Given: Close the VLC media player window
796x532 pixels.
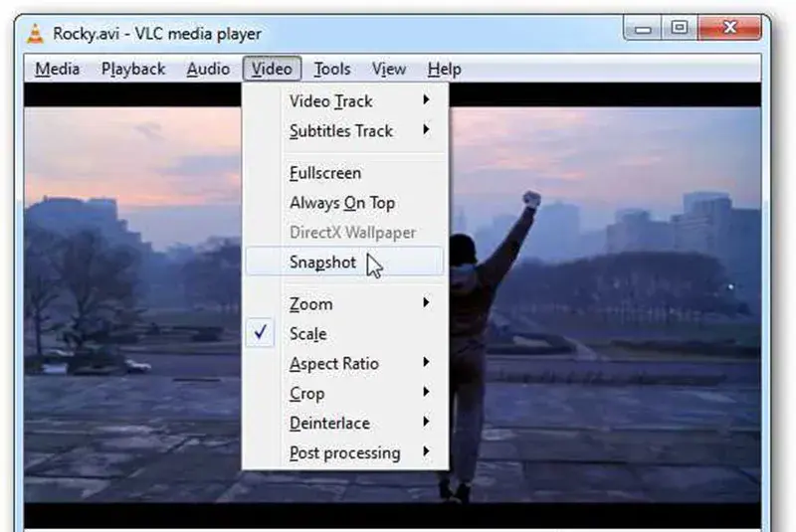Looking at the screenshot, I should click(730, 28).
